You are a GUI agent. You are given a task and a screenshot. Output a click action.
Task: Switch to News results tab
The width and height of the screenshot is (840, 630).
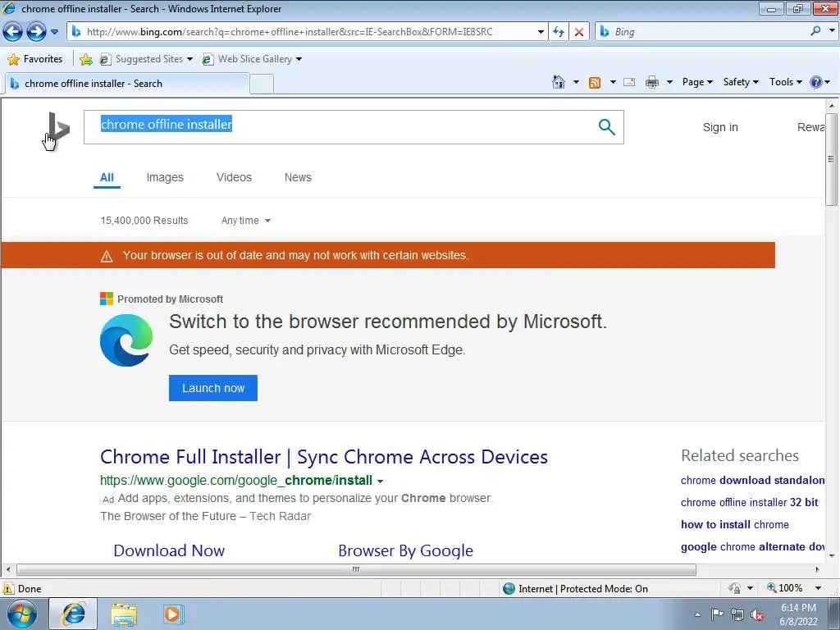coord(298,177)
